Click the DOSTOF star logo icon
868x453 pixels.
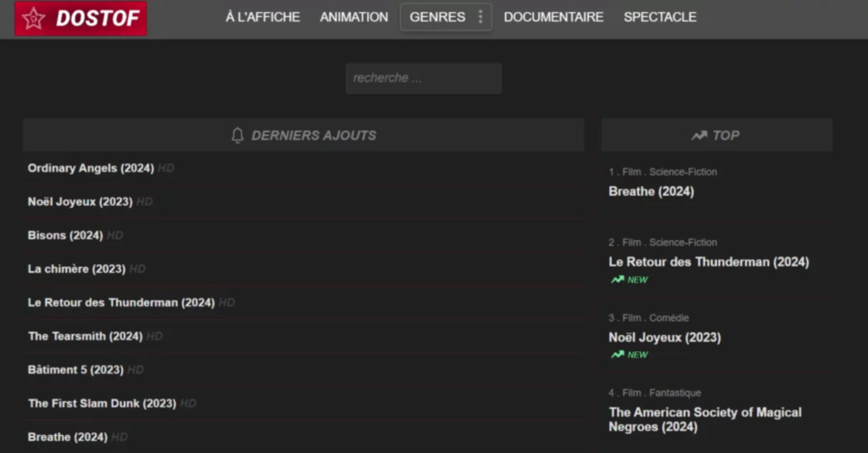[x=34, y=18]
